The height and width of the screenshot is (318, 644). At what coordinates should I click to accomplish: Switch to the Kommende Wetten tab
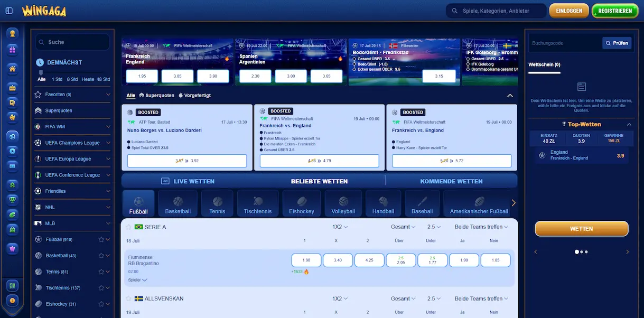click(451, 181)
